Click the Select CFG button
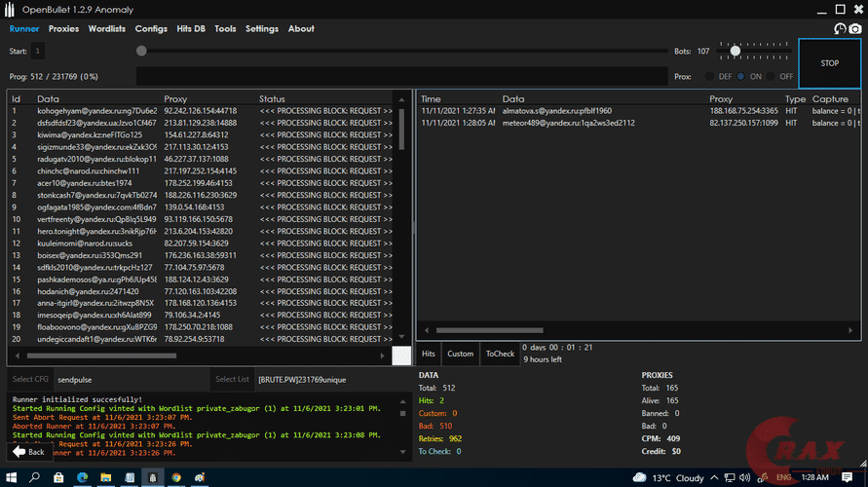 [29, 379]
